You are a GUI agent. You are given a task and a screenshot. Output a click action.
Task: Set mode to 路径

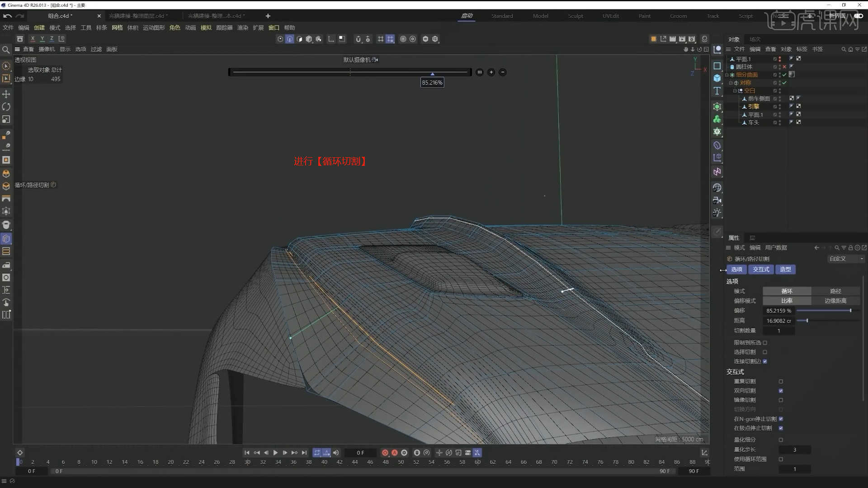pyautogui.click(x=835, y=291)
